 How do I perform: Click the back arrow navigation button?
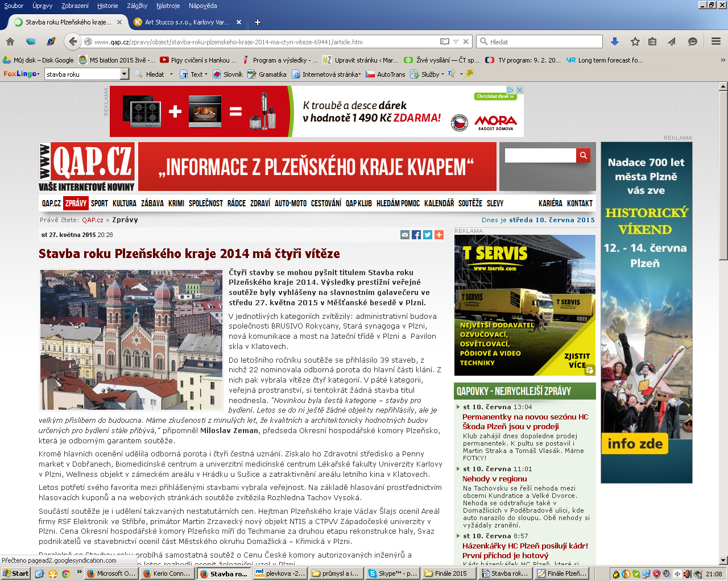click(x=72, y=41)
